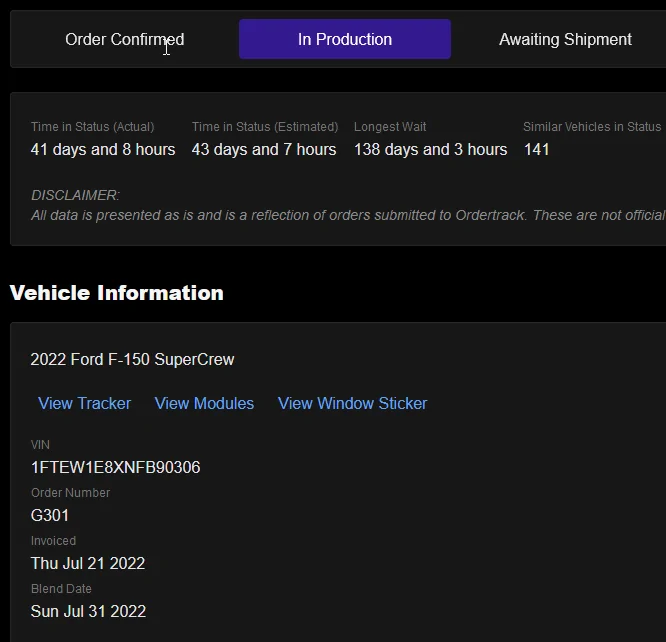Viewport: 666px width, 642px height.
Task: Click the 41 days and 8 hours value
Action: click(x=103, y=149)
